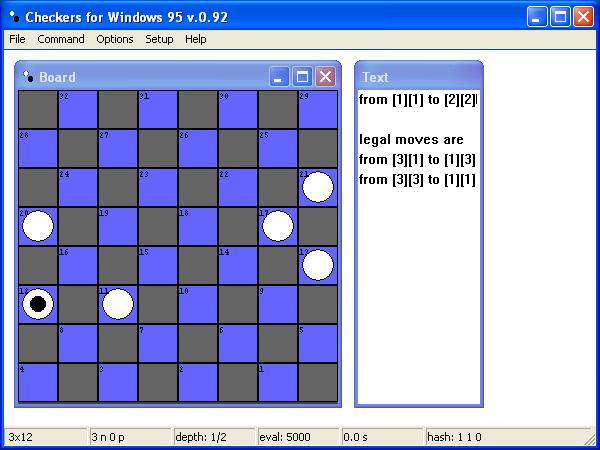This screenshot has width=600, height=450.
Task: Select the white checker on square 13
Action: pos(318,265)
